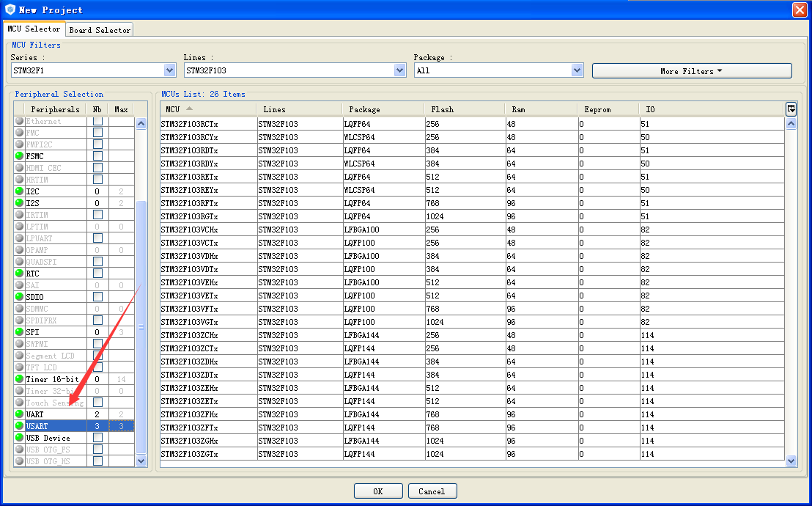Viewport: 812px width, 506px height.
Task: Select the STM32F103RGTx row
Action: tap(472, 216)
